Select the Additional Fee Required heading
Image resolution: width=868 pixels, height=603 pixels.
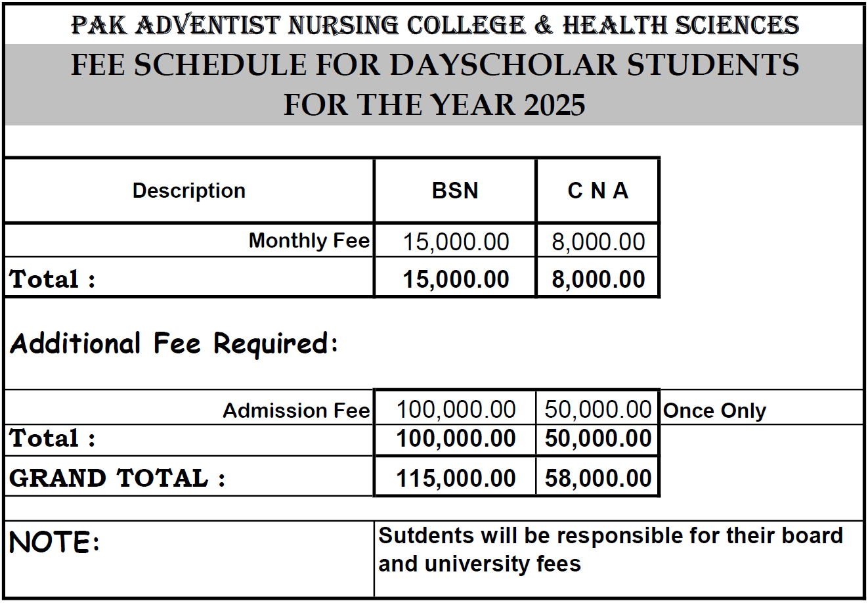[174, 343]
